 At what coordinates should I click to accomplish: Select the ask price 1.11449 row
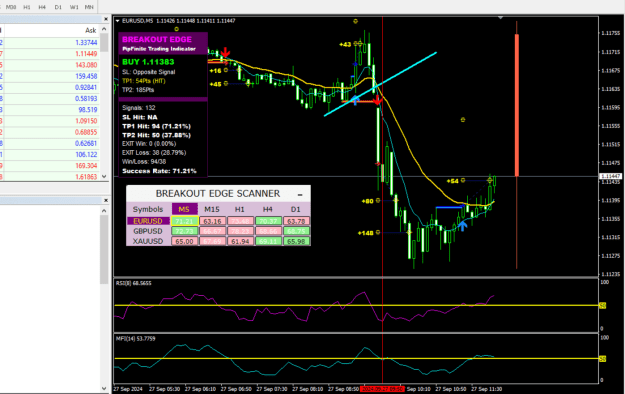click(49, 54)
